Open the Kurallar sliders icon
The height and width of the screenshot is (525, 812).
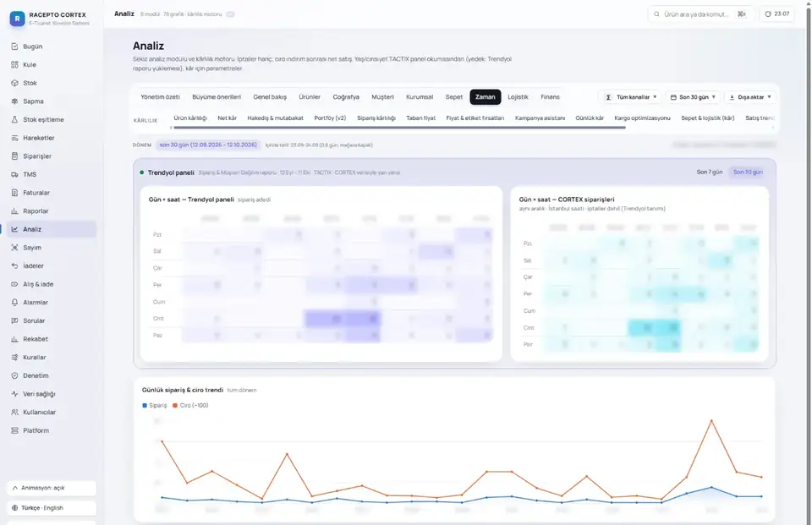14,358
